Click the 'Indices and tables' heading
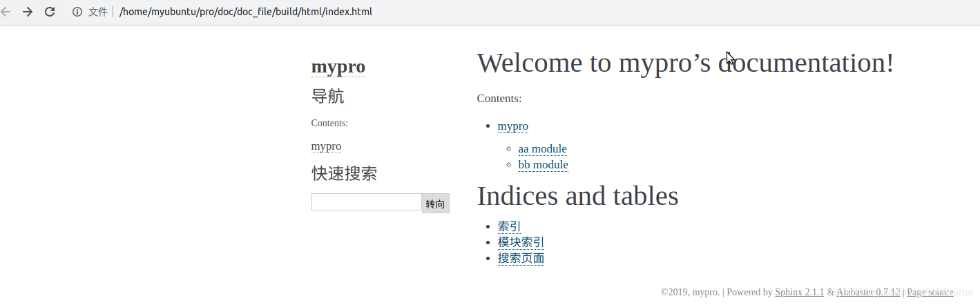Viewport: 980px width, 305px height. coord(578,196)
